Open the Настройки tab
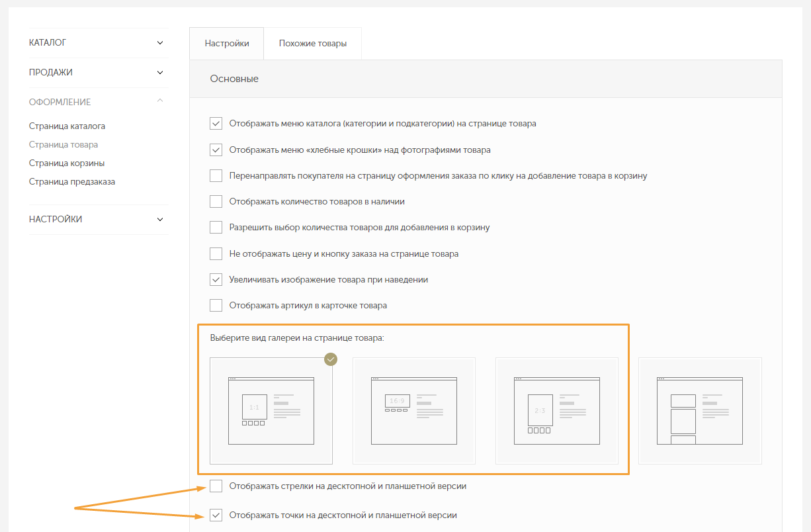The width and height of the screenshot is (811, 532). pos(226,44)
